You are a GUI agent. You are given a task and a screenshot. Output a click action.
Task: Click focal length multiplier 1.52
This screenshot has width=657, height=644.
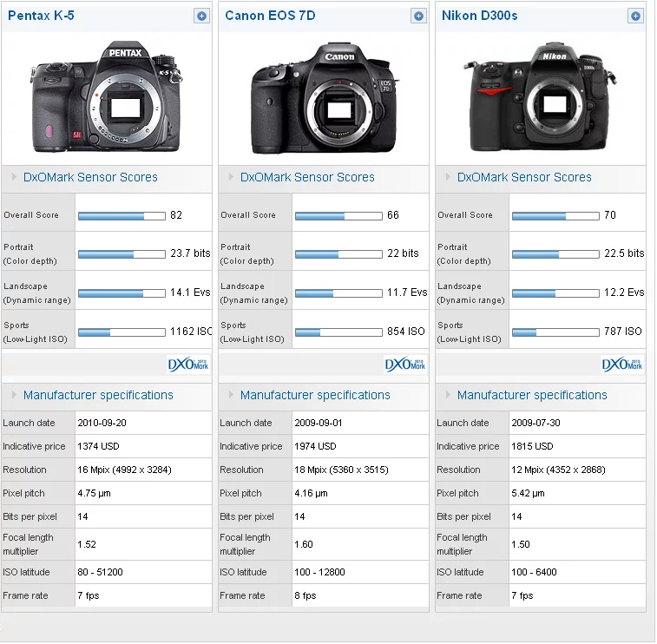87,545
